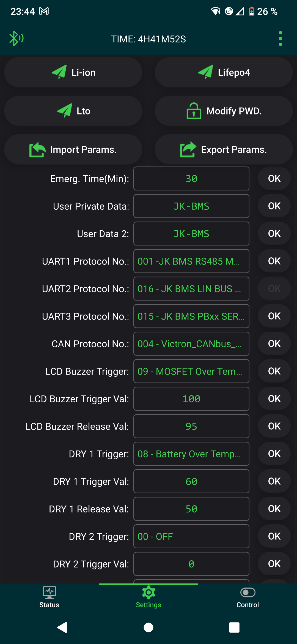Tap the Bluetooth connection icon
The image size is (297, 644).
(16, 39)
